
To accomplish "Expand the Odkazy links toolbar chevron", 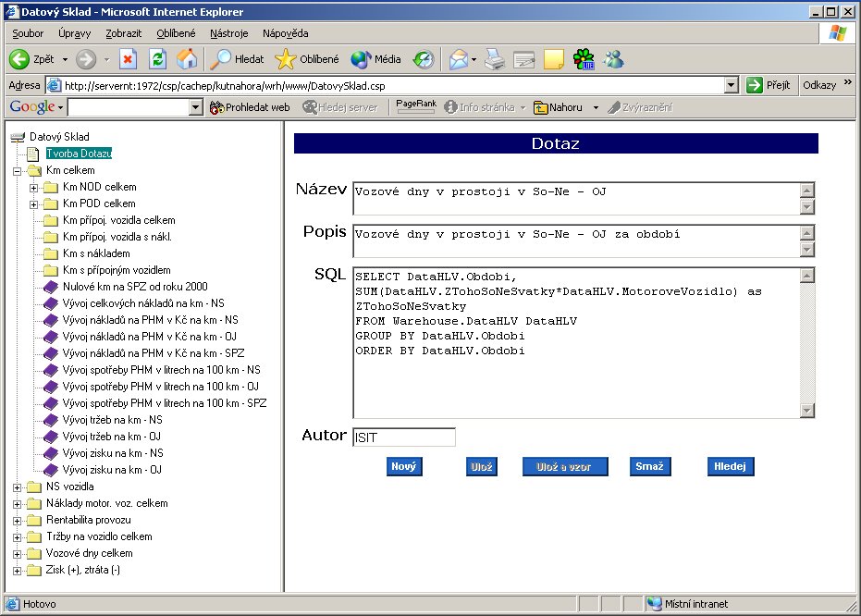I will point(848,82).
